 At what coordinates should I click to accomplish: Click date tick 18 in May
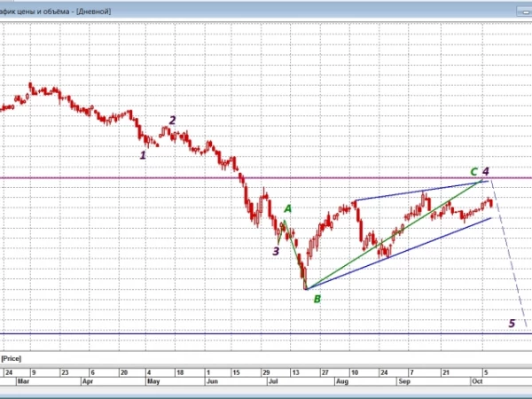(x=180, y=372)
